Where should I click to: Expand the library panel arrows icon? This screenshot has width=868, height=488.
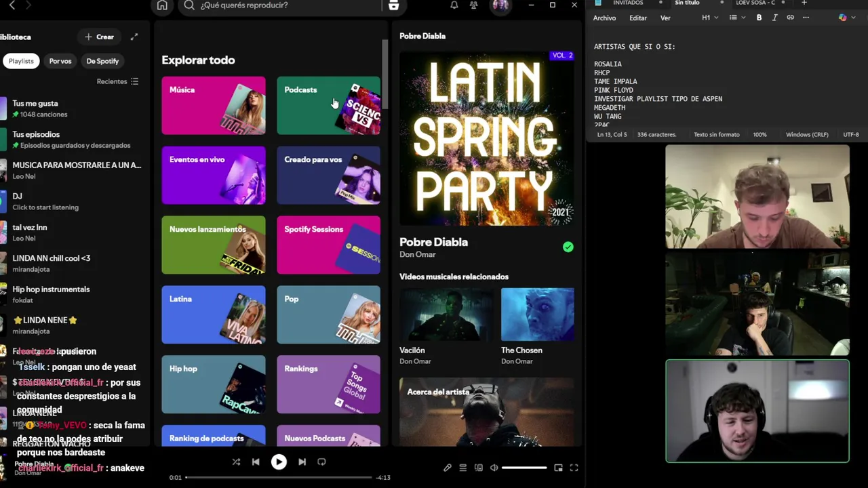(134, 37)
